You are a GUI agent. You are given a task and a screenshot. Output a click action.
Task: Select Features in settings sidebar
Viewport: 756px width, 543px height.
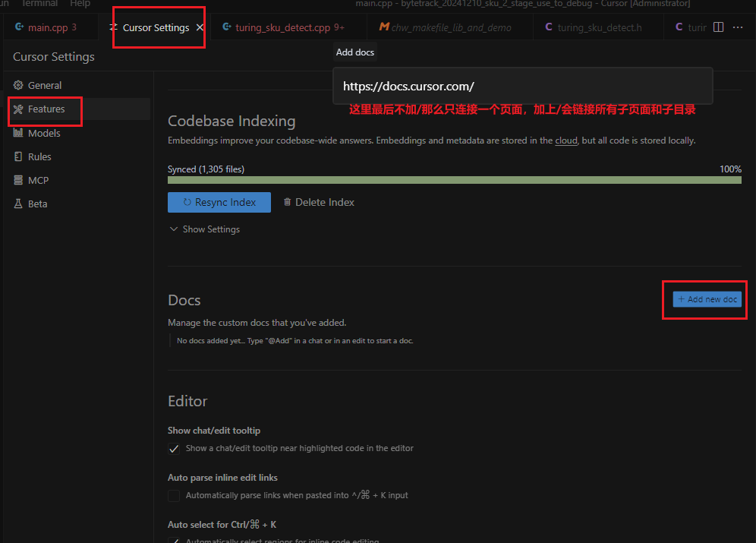[x=79, y=109]
